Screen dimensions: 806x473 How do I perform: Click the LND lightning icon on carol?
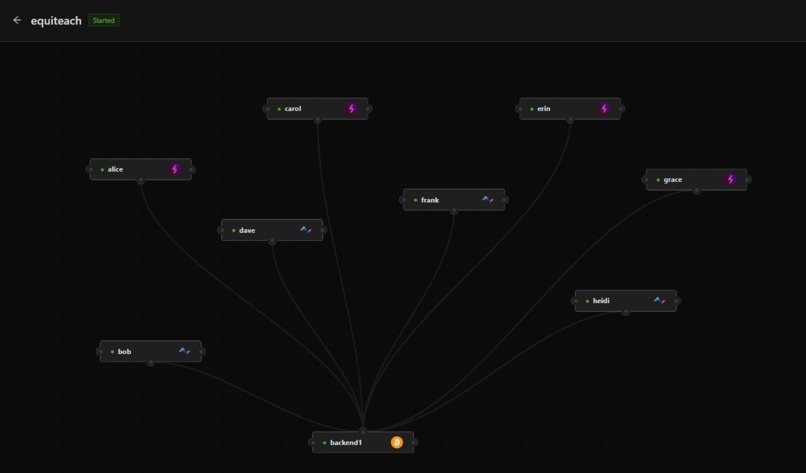coord(352,108)
